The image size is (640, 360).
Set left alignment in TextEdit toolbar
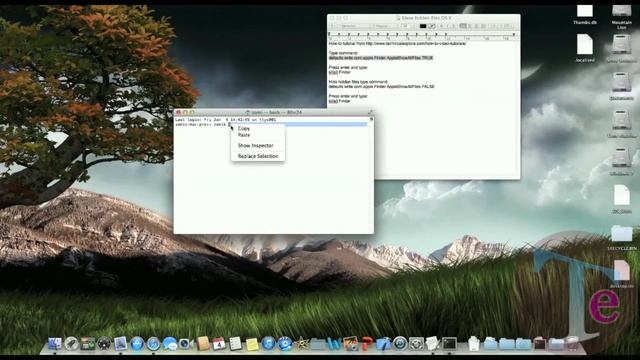(x=463, y=26)
